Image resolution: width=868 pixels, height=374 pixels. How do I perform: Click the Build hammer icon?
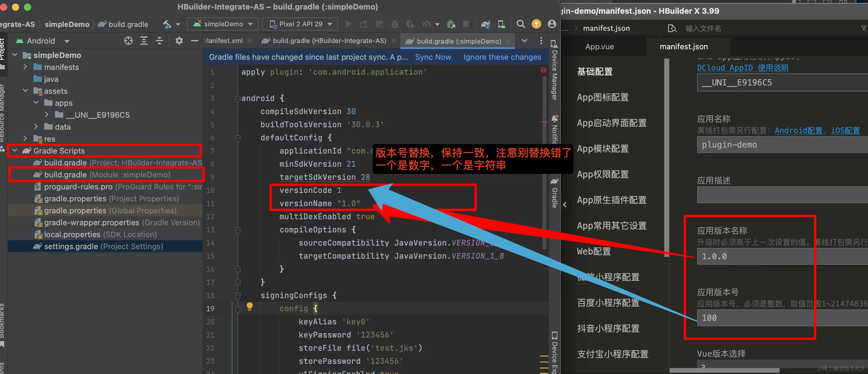click(168, 24)
